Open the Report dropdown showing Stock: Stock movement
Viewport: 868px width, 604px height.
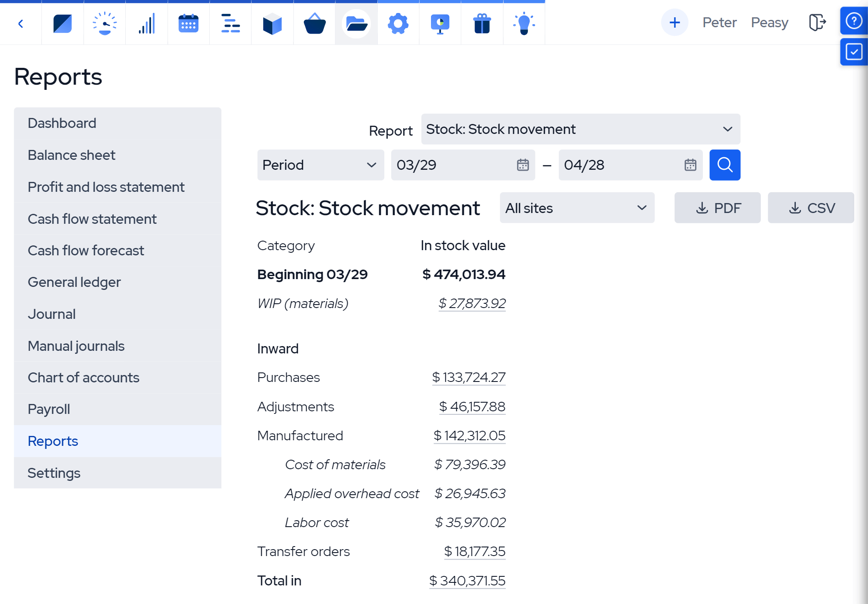[x=580, y=129]
